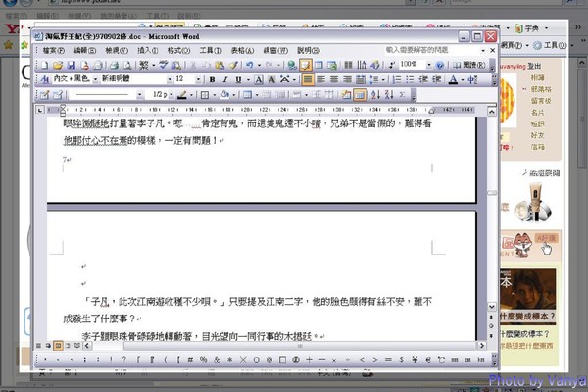Insert a hyperlink with the globe icon
Image resolution: width=588 pixels, height=392 pixels.
coord(292,66)
